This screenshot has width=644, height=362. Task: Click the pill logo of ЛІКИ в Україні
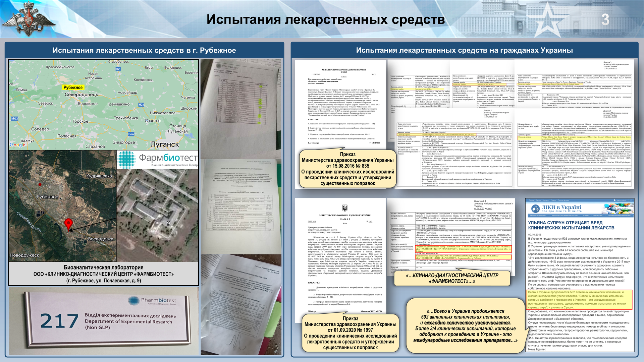point(535,208)
